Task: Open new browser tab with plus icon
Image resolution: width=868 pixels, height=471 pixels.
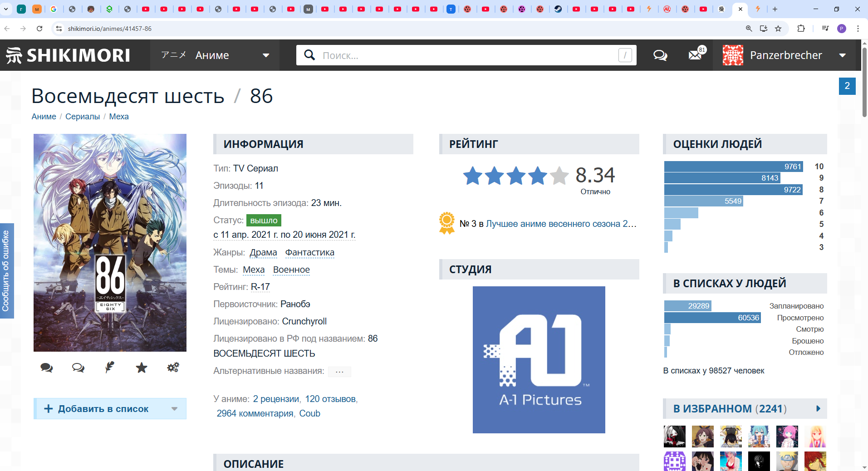Action: click(775, 9)
